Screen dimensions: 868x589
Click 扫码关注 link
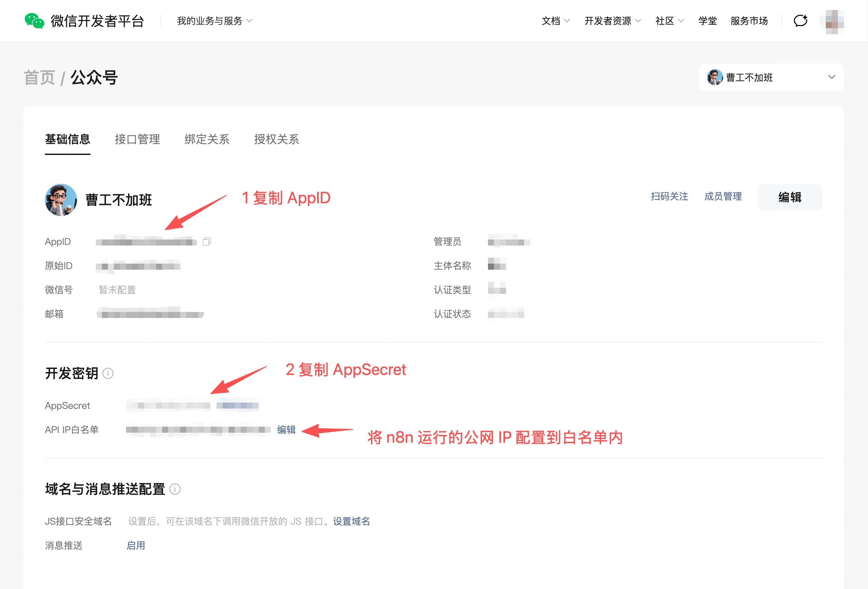pos(669,197)
